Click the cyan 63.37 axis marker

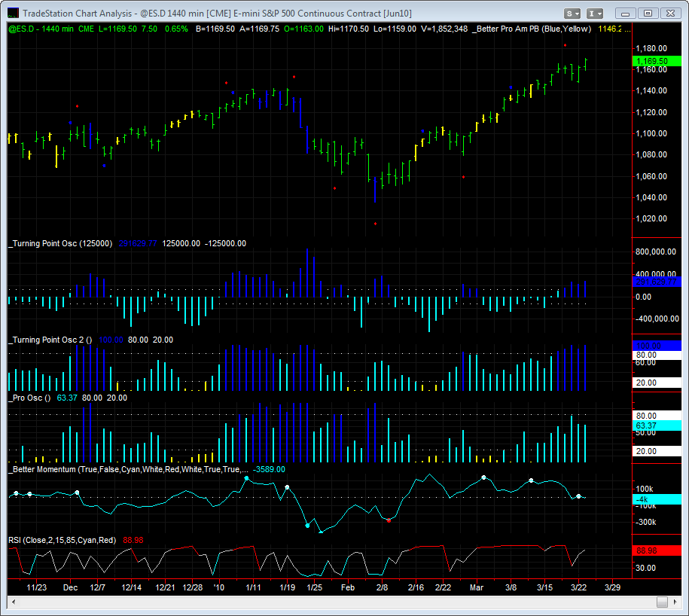pyautogui.click(x=657, y=425)
